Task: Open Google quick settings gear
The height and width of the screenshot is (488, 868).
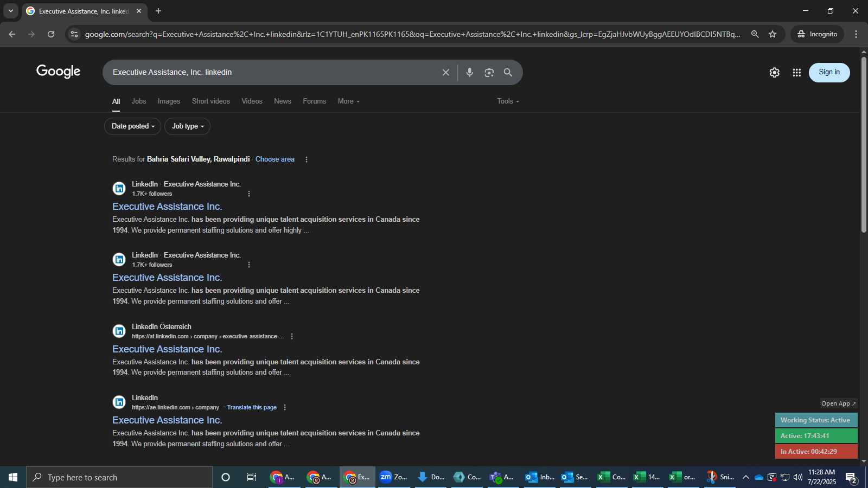Action: pos(774,73)
